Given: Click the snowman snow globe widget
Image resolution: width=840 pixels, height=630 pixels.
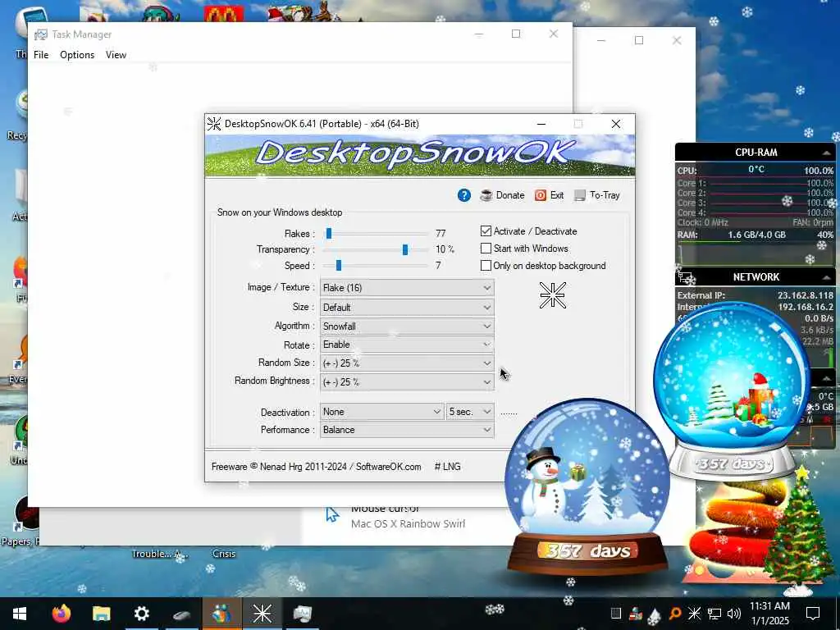Looking at the screenshot, I should pyautogui.click(x=587, y=486).
